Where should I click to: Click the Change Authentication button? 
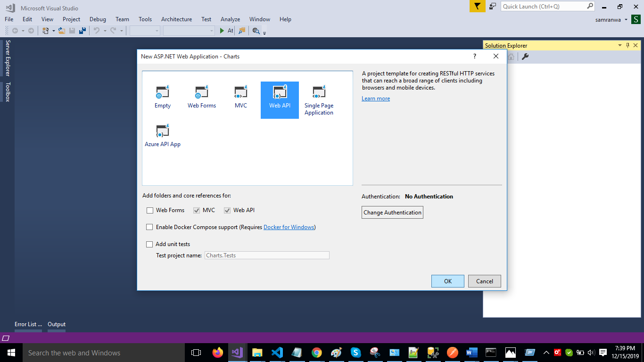click(x=392, y=213)
